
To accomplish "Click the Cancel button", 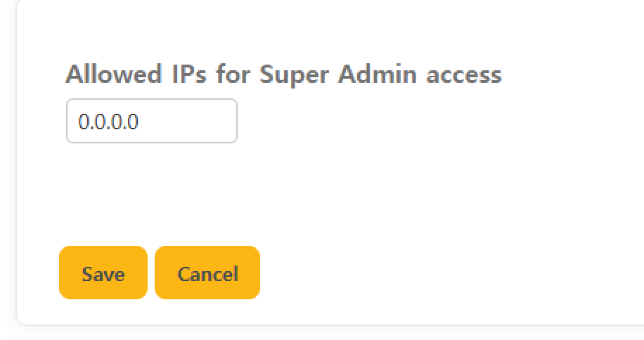I will coord(207,273).
